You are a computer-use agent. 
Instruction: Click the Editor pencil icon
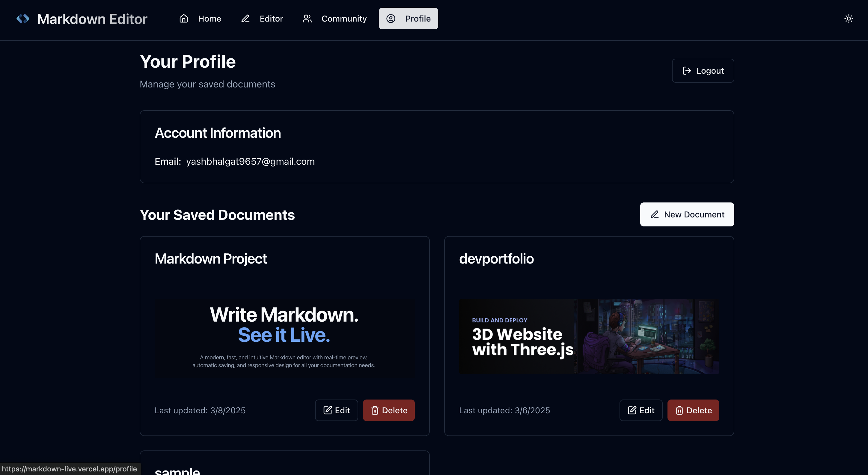tap(245, 19)
